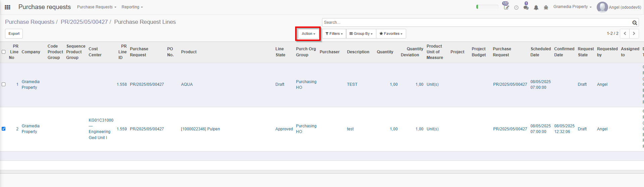
Task: Sort by Quantity column header
Action: pos(385,52)
